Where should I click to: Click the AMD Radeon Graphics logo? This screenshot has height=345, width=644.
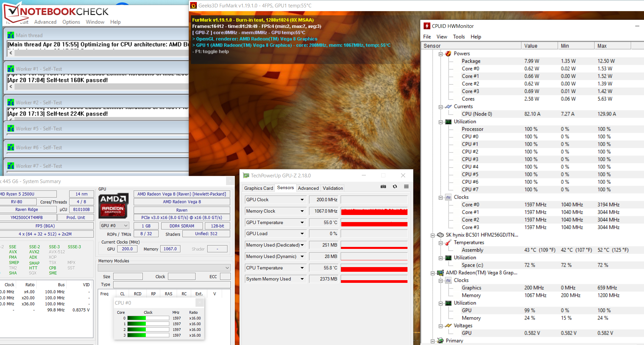[113, 205]
